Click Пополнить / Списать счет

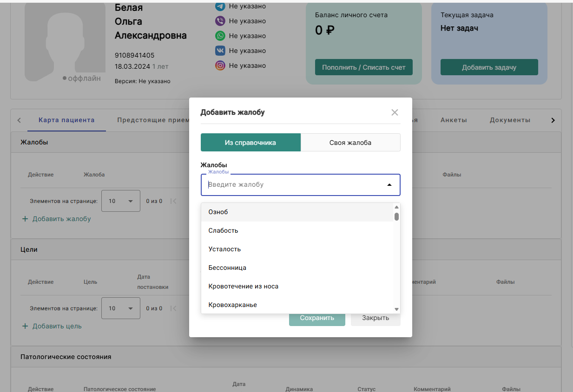click(x=363, y=67)
